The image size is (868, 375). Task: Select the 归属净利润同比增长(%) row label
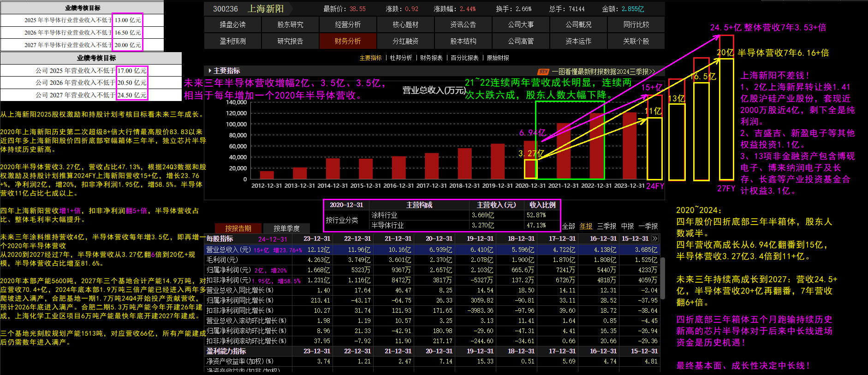[239, 300]
